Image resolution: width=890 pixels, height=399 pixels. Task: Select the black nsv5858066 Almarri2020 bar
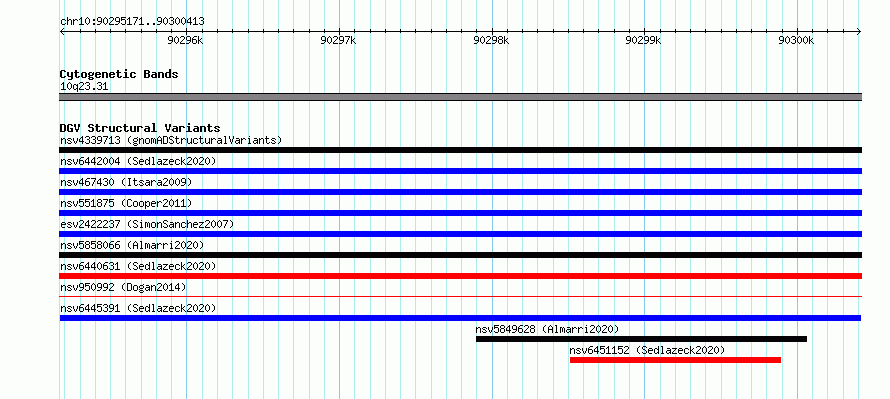(x=460, y=255)
